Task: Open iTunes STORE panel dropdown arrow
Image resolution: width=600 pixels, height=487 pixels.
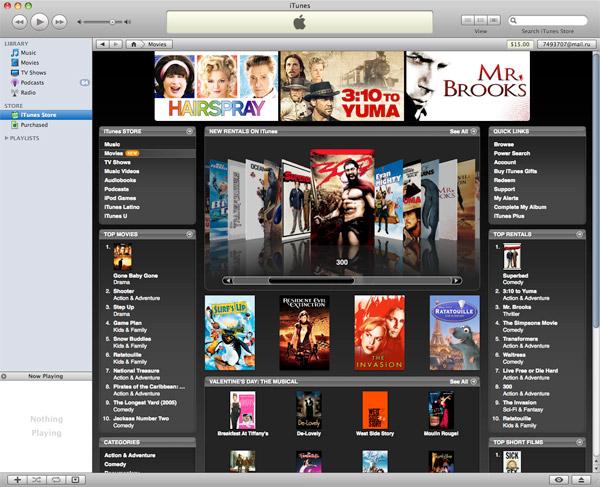Action: point(189,131)
